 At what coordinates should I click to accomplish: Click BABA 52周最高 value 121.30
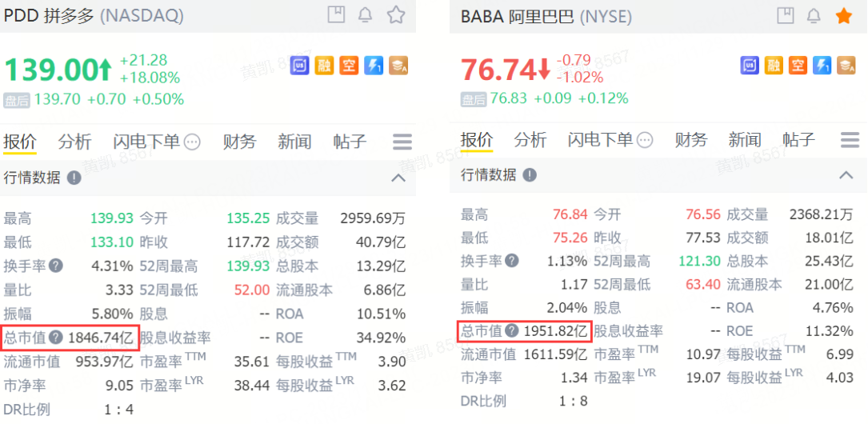point(699,261)
